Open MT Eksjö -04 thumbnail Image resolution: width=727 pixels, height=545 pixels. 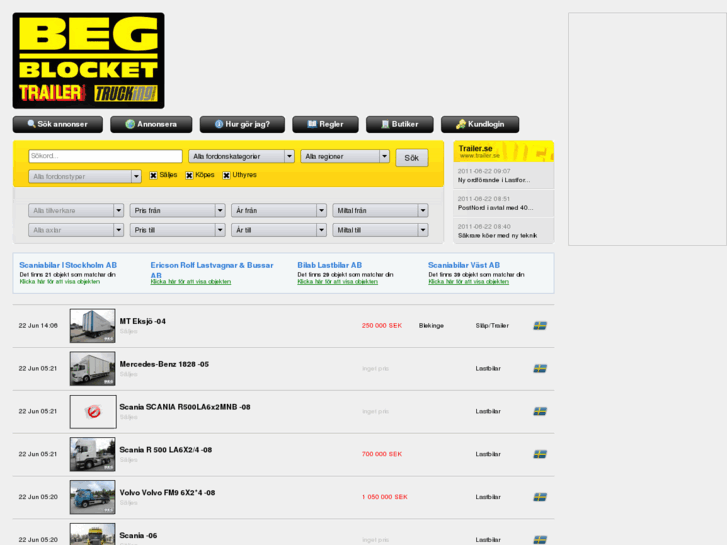point(93,326)
